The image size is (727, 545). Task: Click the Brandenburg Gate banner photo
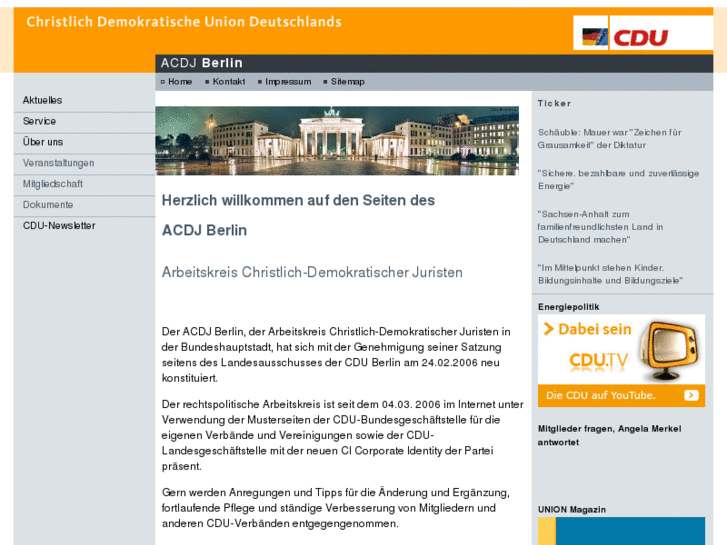tap(337, 141)
